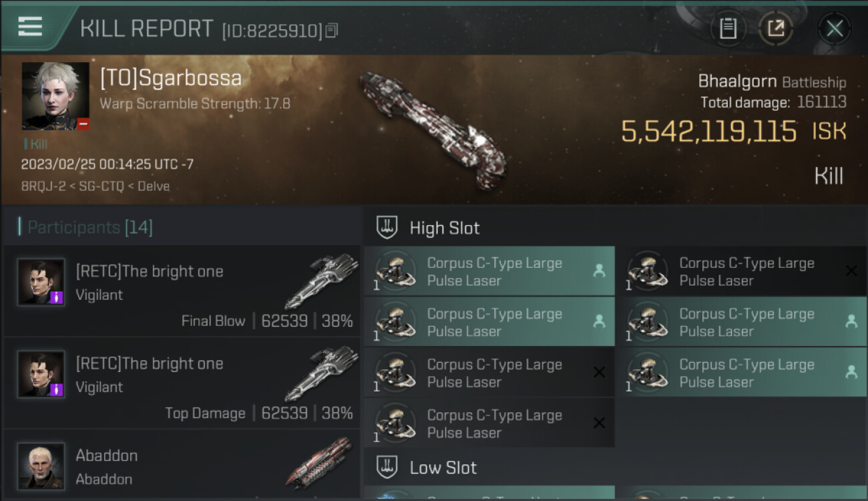The image size is (868, 501).
Task: Close the Kill Report panel
Action: click(x=834, y=29)
